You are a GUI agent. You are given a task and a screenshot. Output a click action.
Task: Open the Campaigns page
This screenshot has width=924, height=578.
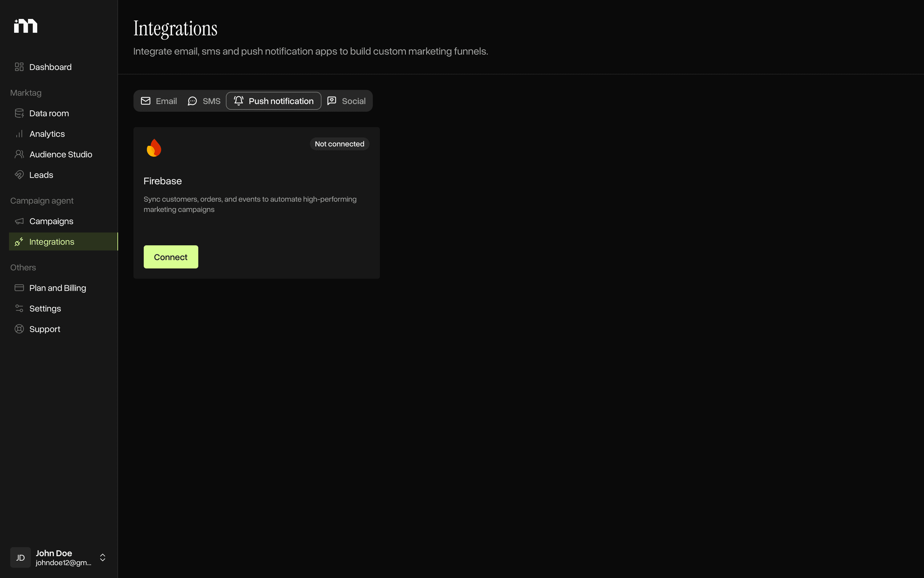point(64,221)
